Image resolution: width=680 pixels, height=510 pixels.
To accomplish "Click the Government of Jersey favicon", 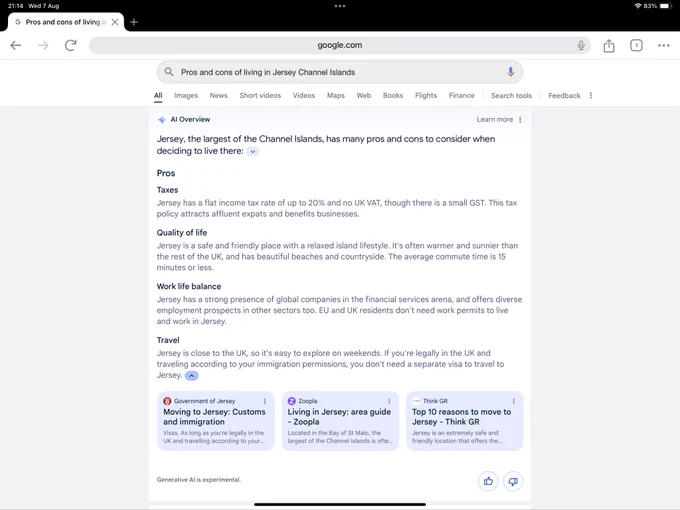I will click(x=167, y=401).
